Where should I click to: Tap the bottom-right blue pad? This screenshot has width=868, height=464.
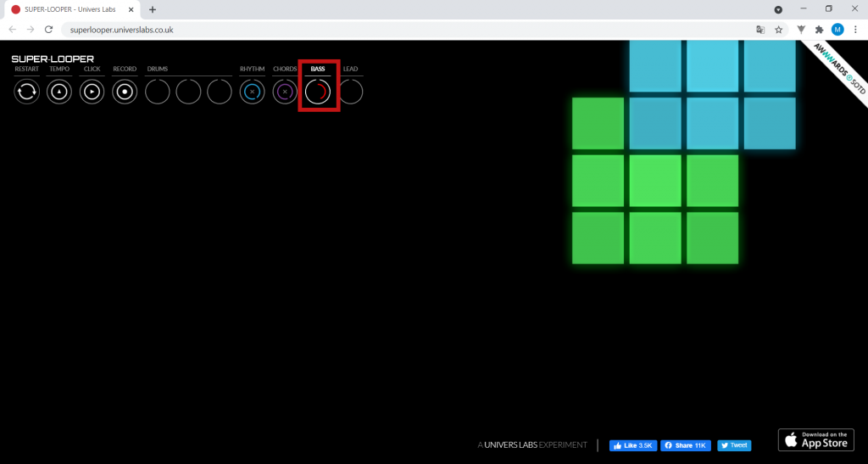(770, 124)
